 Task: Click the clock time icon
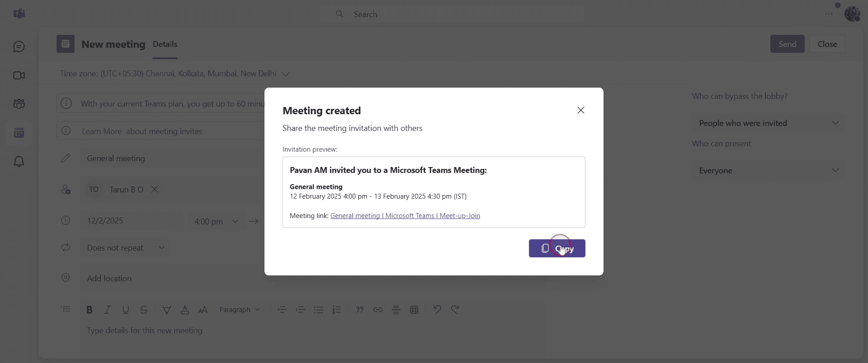pyautogui.click(x=66, y=220)
